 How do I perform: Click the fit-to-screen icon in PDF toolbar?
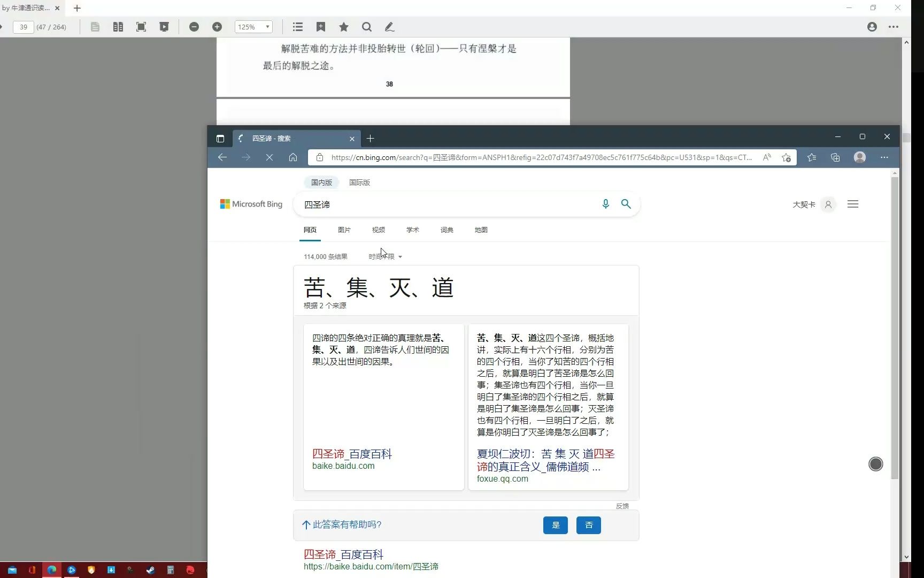pyautogui.click(x=141, y=27)
